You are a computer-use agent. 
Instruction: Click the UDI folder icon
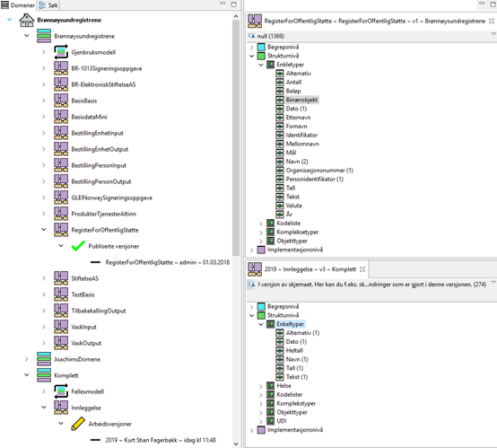(270, 421)
